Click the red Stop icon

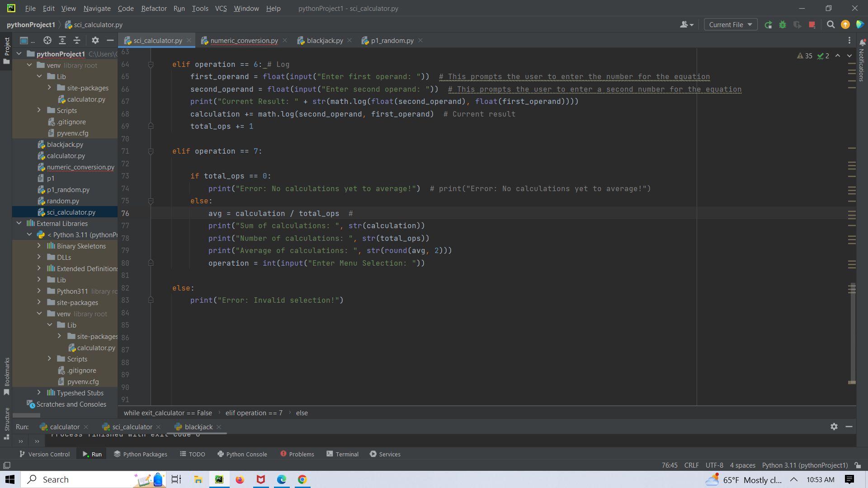click(x=812, y=25)
